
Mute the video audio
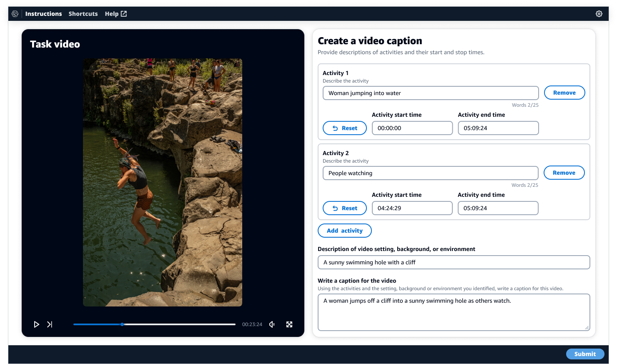tap(271, 324)
